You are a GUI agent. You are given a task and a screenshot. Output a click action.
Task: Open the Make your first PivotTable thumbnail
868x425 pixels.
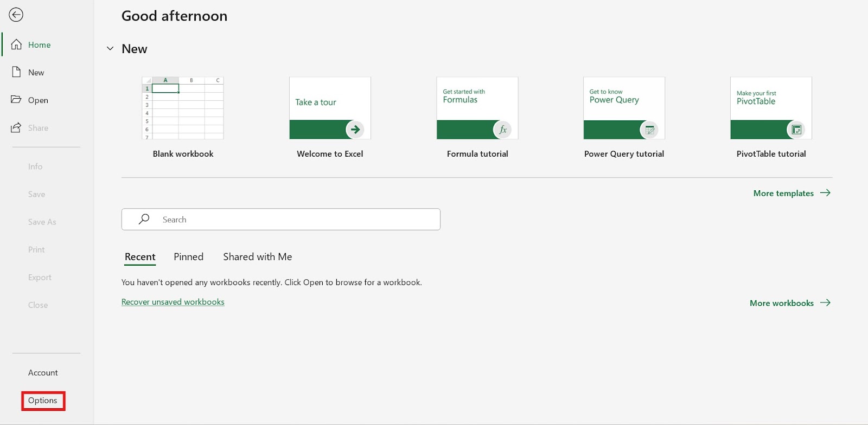tap(771, 108)
